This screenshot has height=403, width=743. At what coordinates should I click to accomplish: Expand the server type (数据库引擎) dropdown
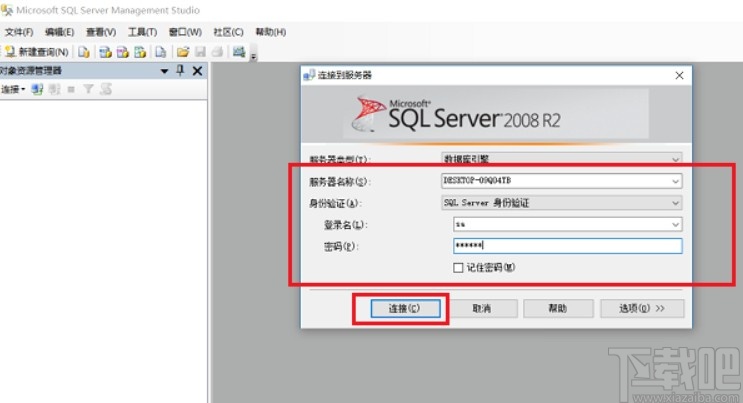(x=676, y=159)
